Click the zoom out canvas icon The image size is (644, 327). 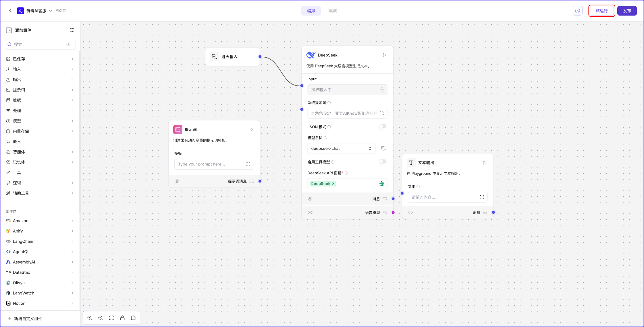[101, 318]
